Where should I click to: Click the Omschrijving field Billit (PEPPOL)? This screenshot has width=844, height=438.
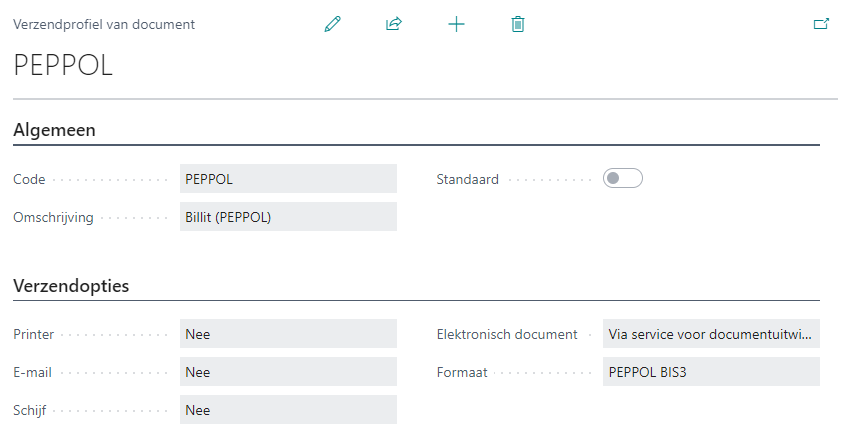click(x=289, y=217)
